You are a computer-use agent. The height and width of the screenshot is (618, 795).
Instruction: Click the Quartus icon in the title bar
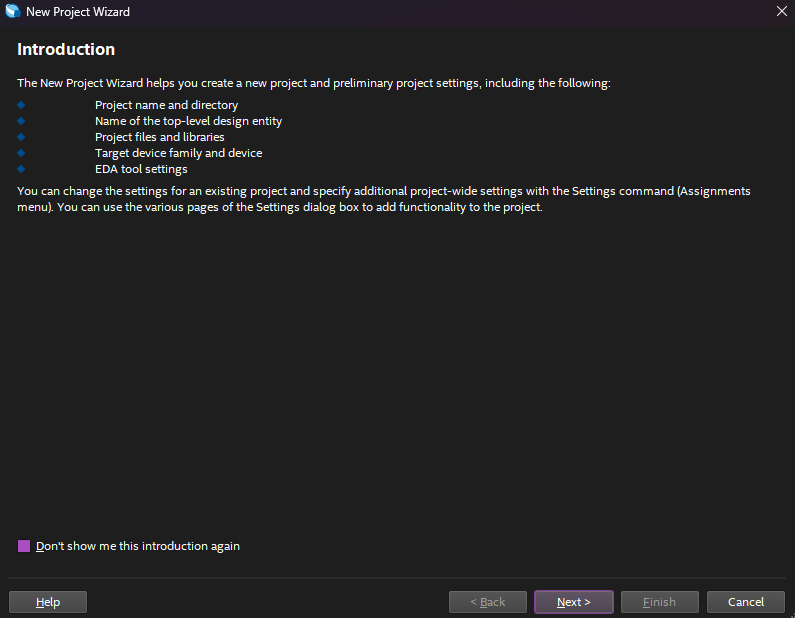pos(13,12)
